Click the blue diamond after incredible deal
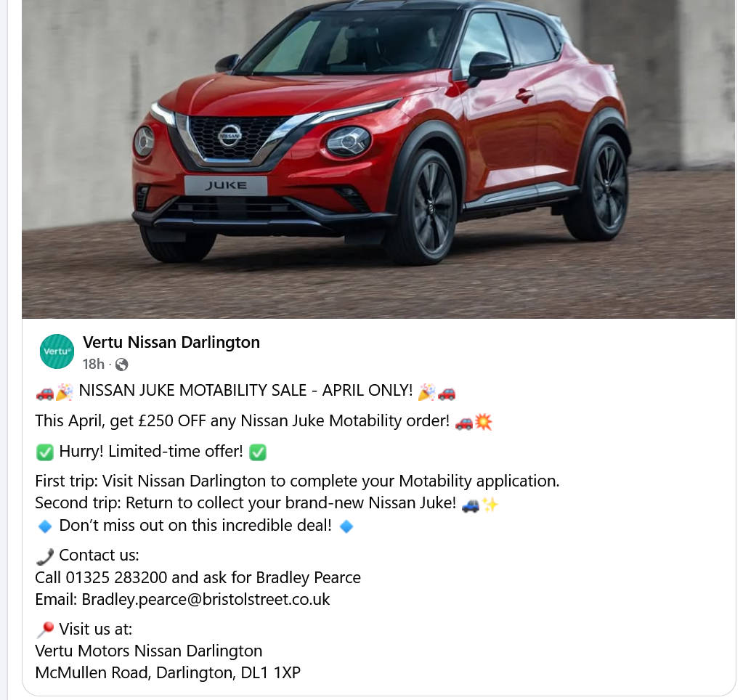743x700 pixels. click(x=346, y=526)
